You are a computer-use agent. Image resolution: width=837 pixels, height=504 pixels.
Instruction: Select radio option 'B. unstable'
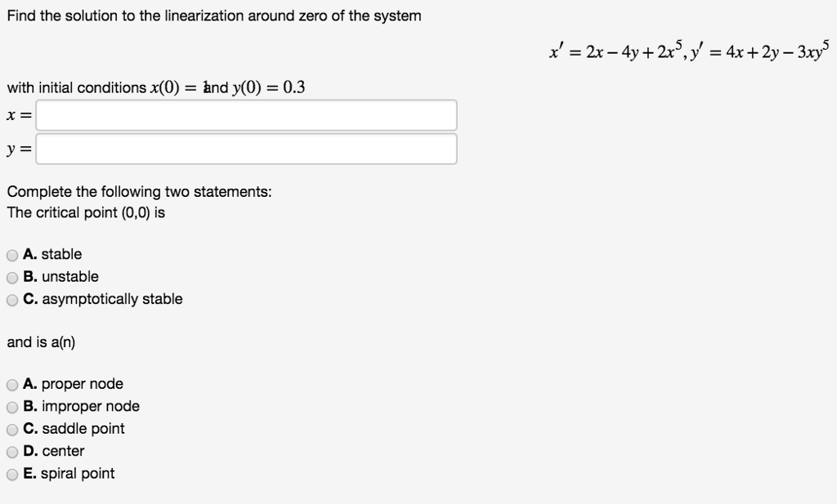[x=12, y=277]
